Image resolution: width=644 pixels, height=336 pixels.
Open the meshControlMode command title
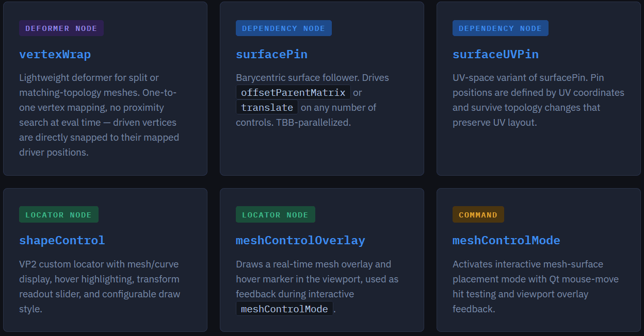coord(506,241)
